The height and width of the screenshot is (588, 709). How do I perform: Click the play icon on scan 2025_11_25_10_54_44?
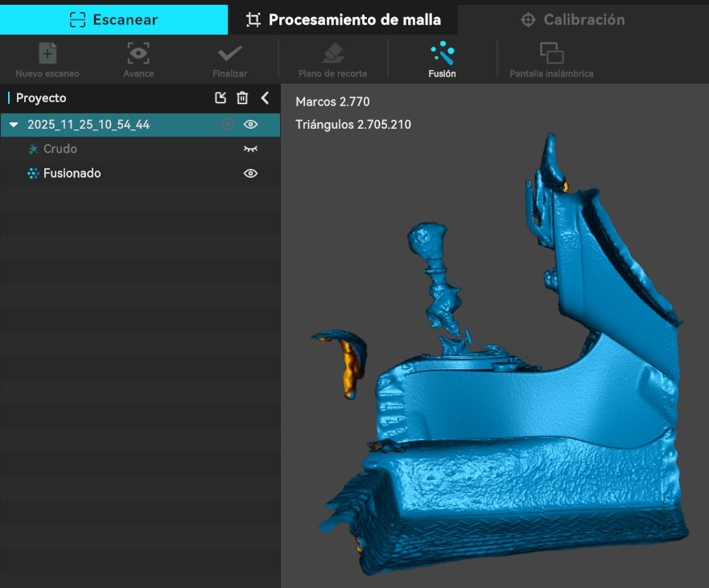[228, 125]
